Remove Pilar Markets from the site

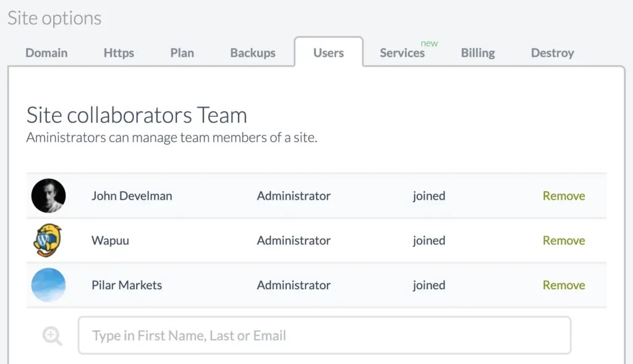tap(564, 285)
